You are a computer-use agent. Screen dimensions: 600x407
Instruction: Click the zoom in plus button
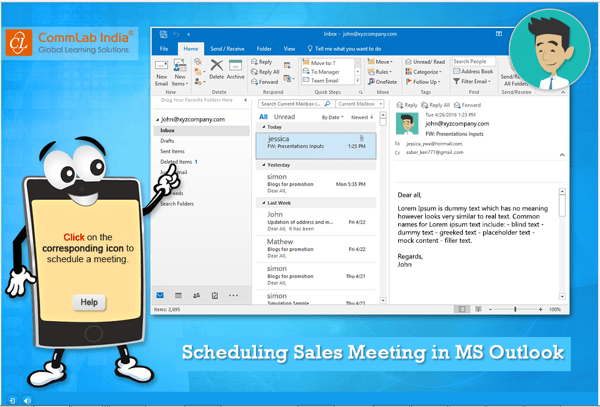540,309
